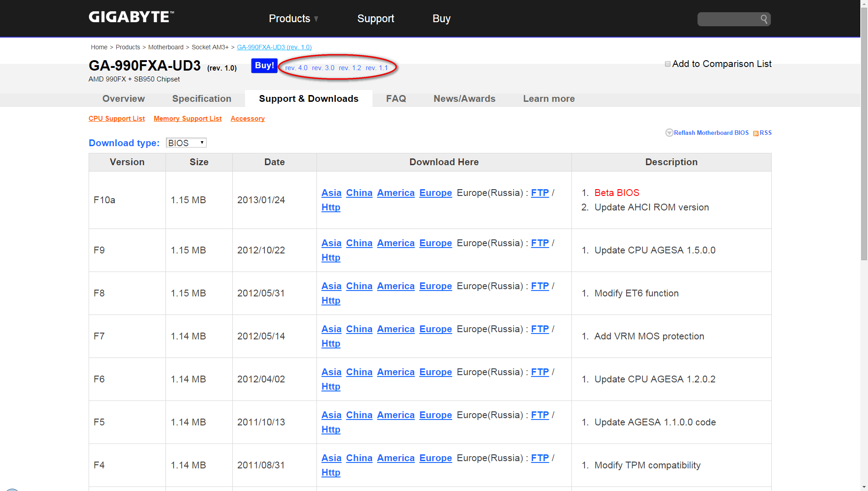
Task: Click the blue Buy! button
Action: pos(264,66)
